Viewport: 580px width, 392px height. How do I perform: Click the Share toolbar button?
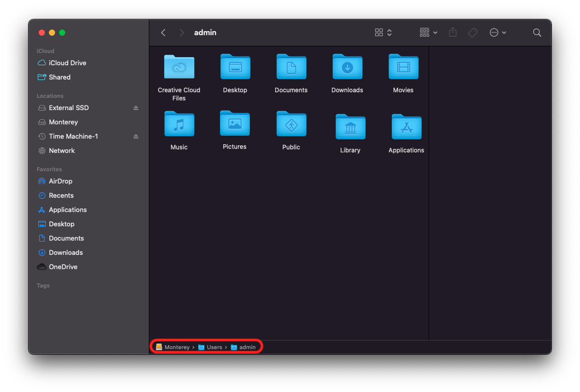453,33
